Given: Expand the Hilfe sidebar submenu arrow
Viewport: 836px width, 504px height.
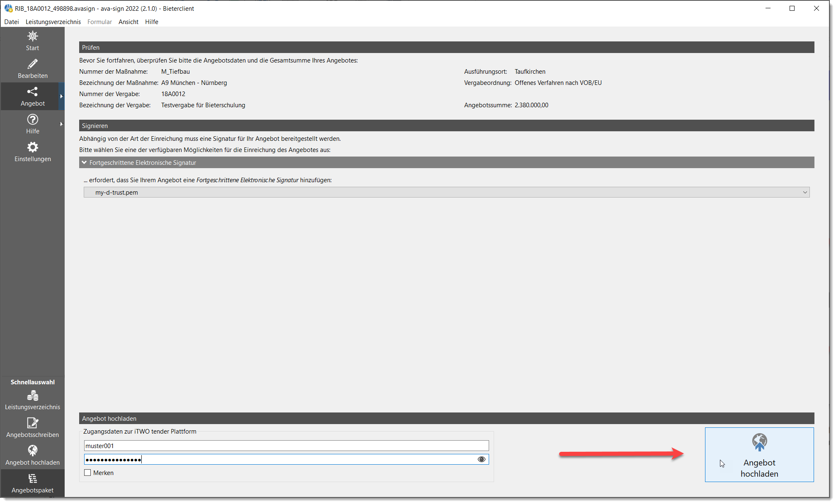Looking at the screenshot, I should coord(61,124).
